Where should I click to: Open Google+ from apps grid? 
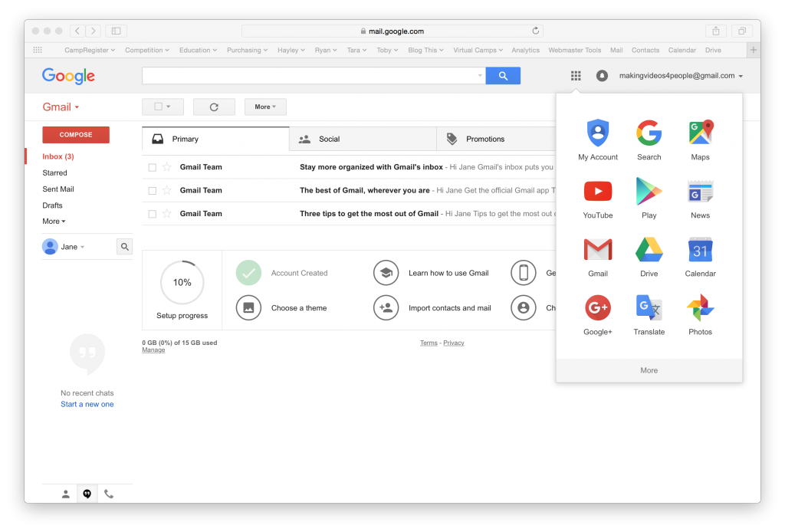point(598,315)
